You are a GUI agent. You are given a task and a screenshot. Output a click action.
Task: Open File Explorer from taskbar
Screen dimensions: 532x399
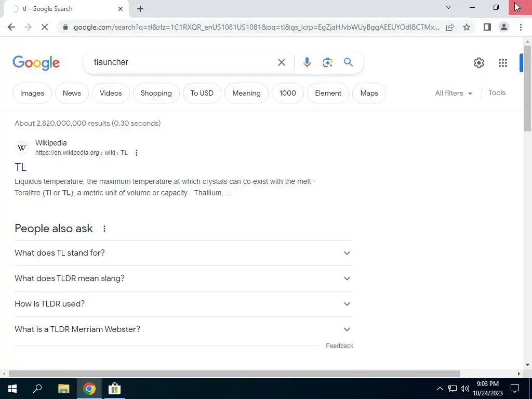(x=63, y=389)
